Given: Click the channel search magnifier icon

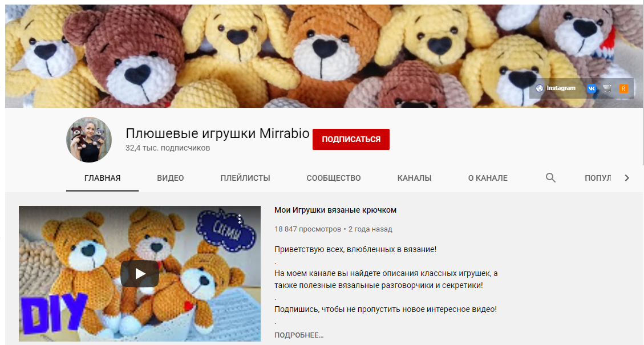Looking at the screenshot, I should (x=550, y=178).
